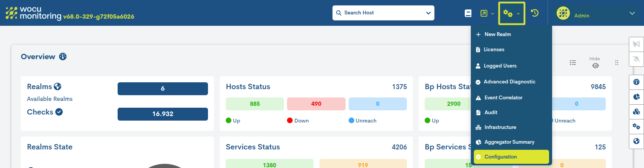Open the pie chart icon in sidebar
This screenshot has width=644, height=168.
pyautogui.click(x=636, y=97)
